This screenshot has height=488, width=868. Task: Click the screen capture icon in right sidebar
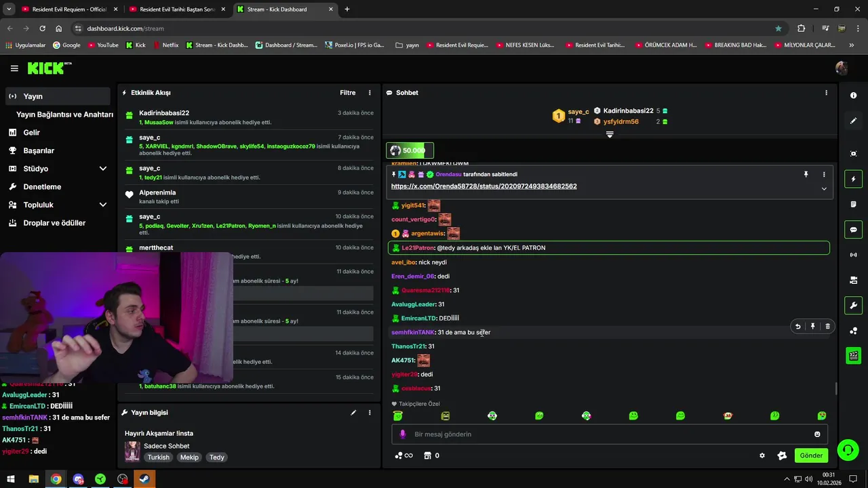(853, 154)
